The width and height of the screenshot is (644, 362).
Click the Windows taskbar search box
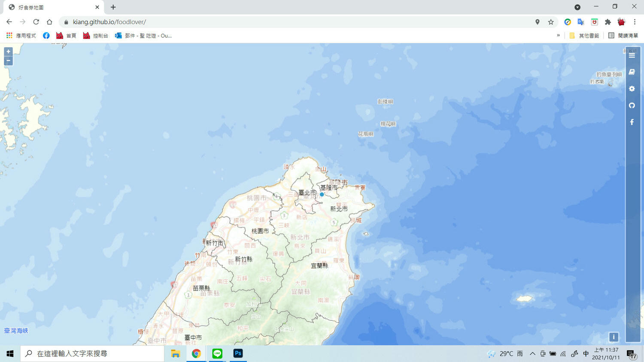pyautogui.click(x=92, y=354)
